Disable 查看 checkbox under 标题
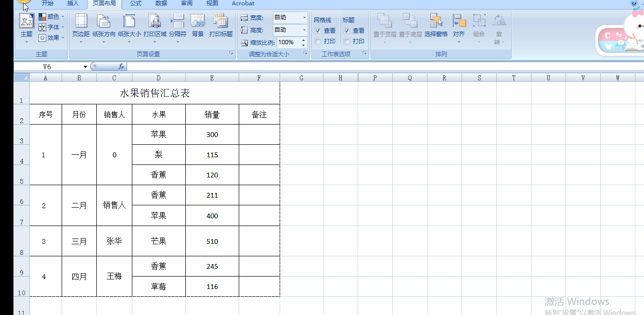644x315 pixels. [347, 30]
